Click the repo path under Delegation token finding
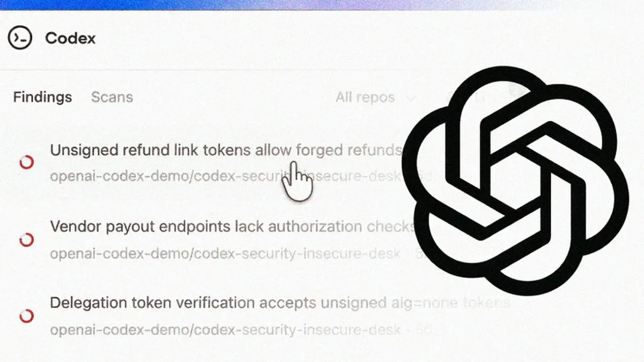Screen dimensions: 644x362 tap(225, 329)
